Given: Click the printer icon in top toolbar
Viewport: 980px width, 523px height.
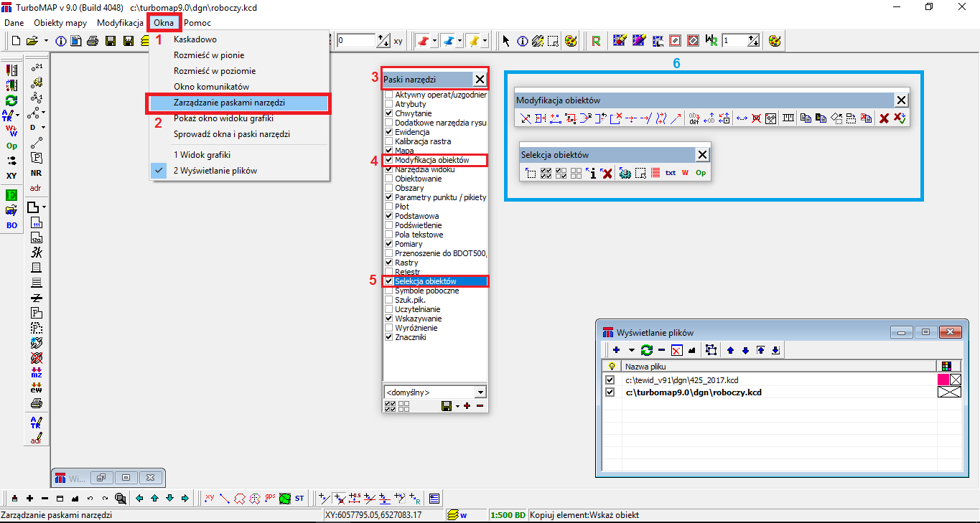Looking at the screenshot, I should point(93,41).
